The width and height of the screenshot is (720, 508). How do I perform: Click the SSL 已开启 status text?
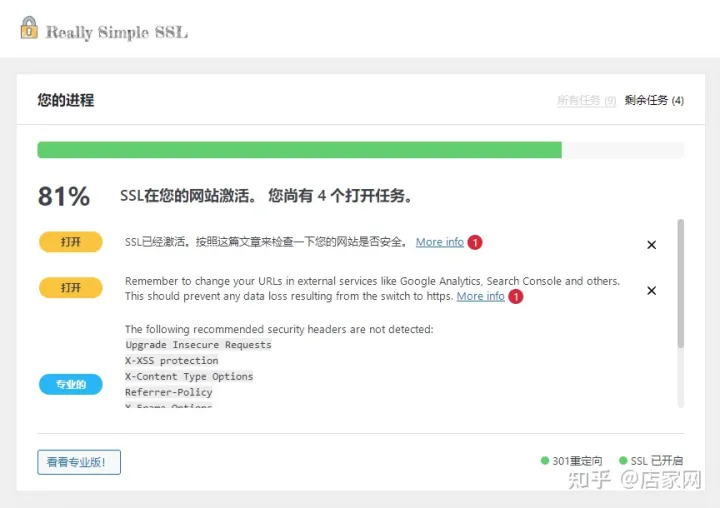click(x=657, y=461)
